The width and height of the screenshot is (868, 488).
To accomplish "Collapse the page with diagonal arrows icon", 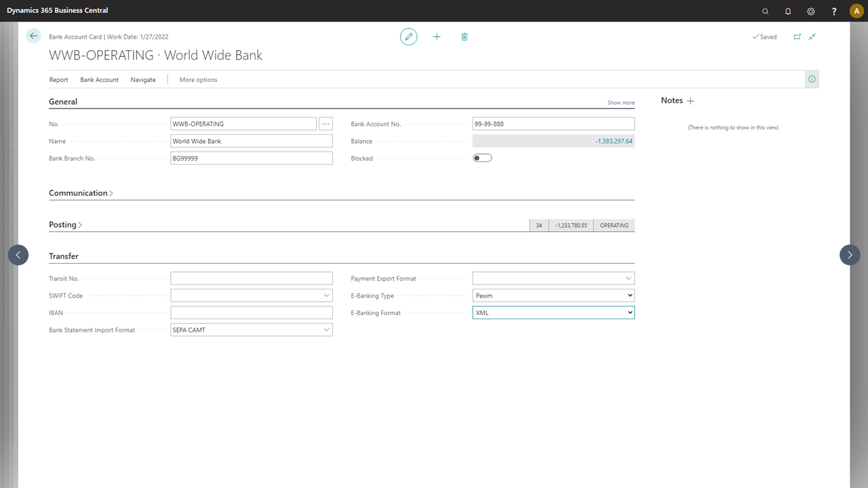I will point(812,37).
